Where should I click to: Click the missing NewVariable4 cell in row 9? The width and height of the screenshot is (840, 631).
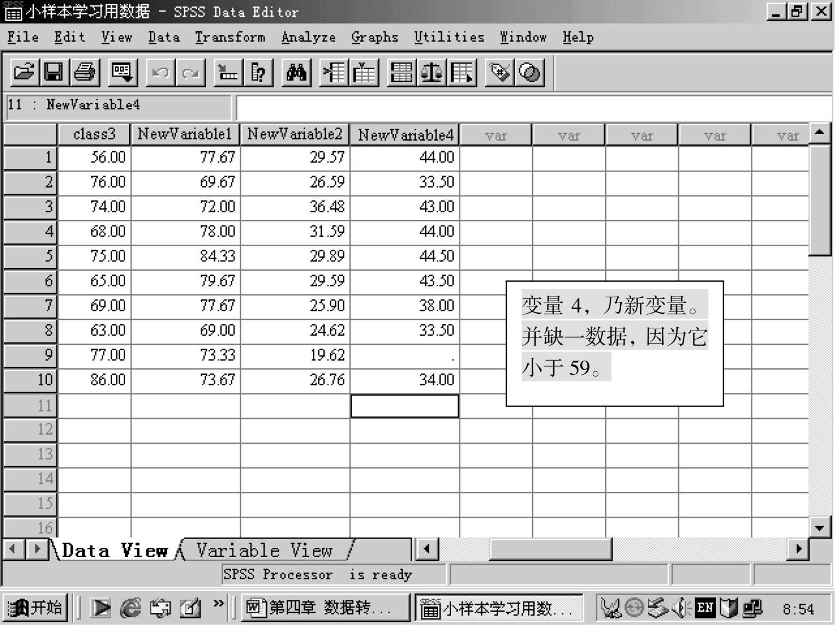(405, 356)
